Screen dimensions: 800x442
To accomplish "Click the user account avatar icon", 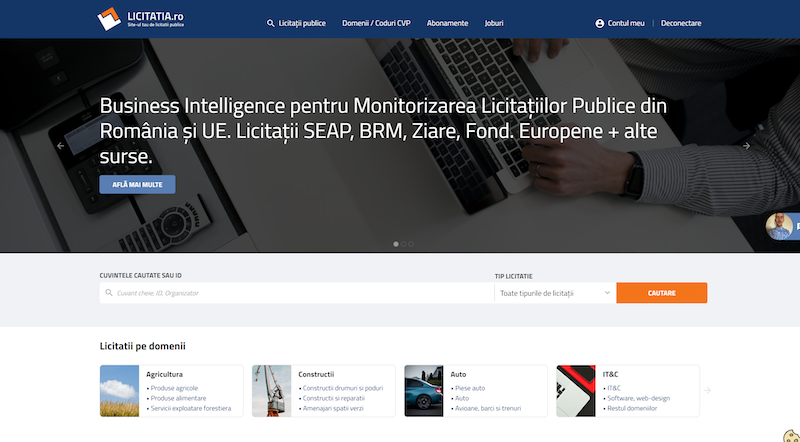I will [x=599, y=23].
